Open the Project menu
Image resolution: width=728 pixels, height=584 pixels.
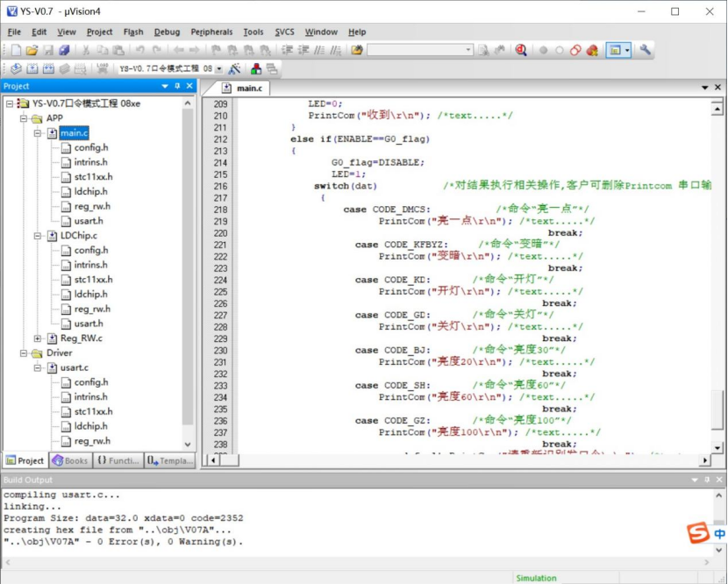pyautogui.click(x=99, y=32)
